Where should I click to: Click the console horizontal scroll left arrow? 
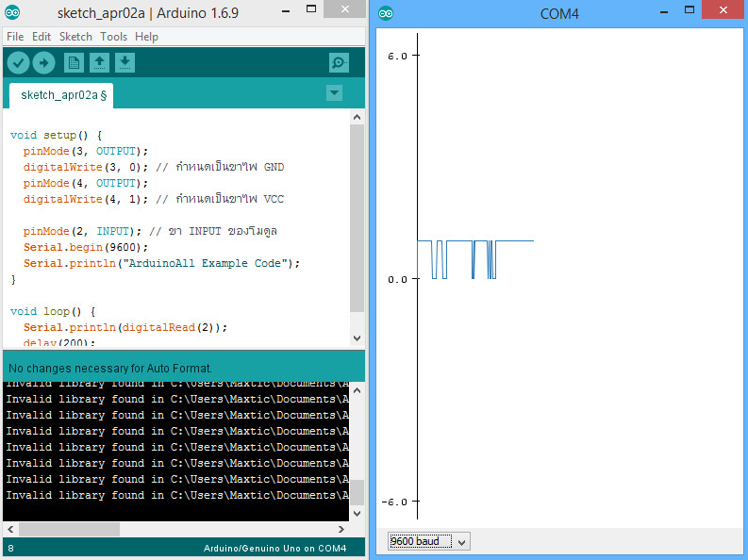[10, 529]
